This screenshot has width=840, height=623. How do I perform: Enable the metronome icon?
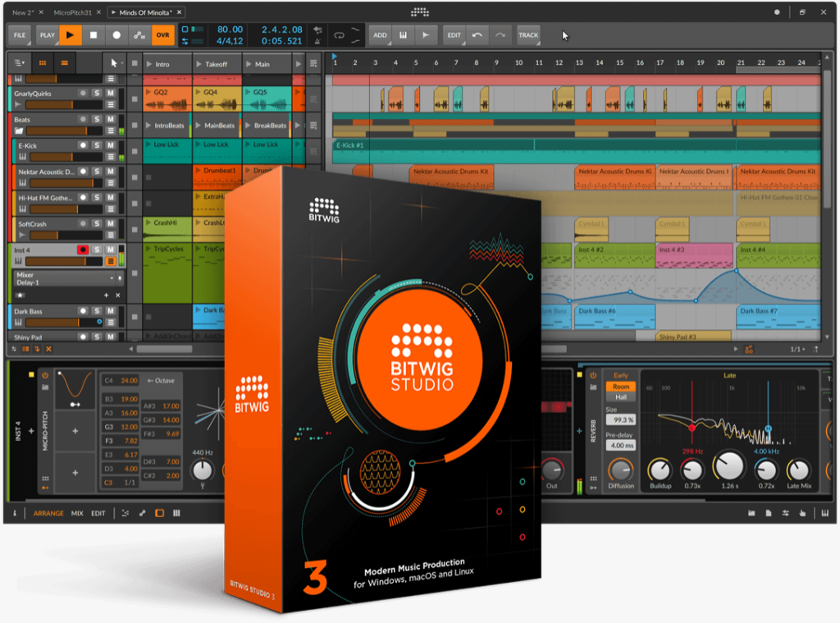pyautogui.click(x=317, y=41)
